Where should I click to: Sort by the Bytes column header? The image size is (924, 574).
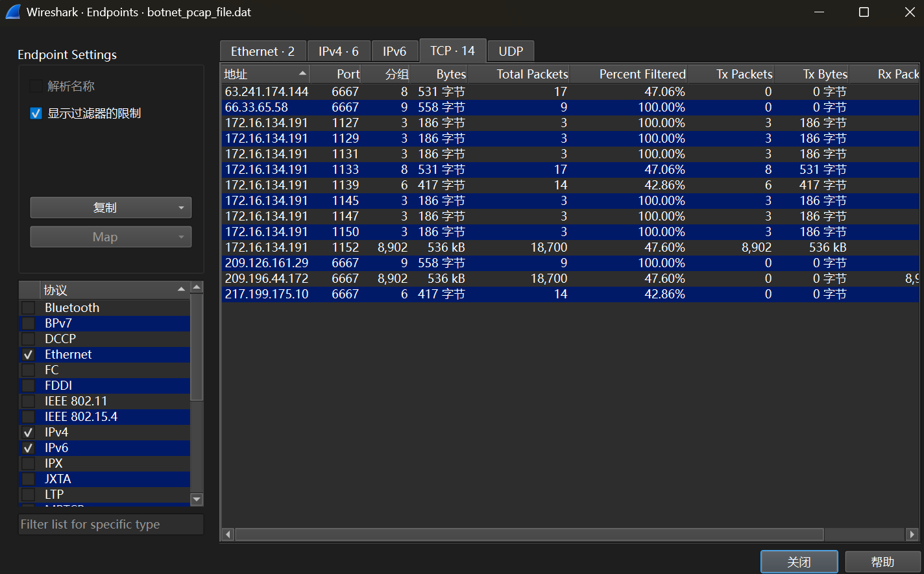point(439,74)
